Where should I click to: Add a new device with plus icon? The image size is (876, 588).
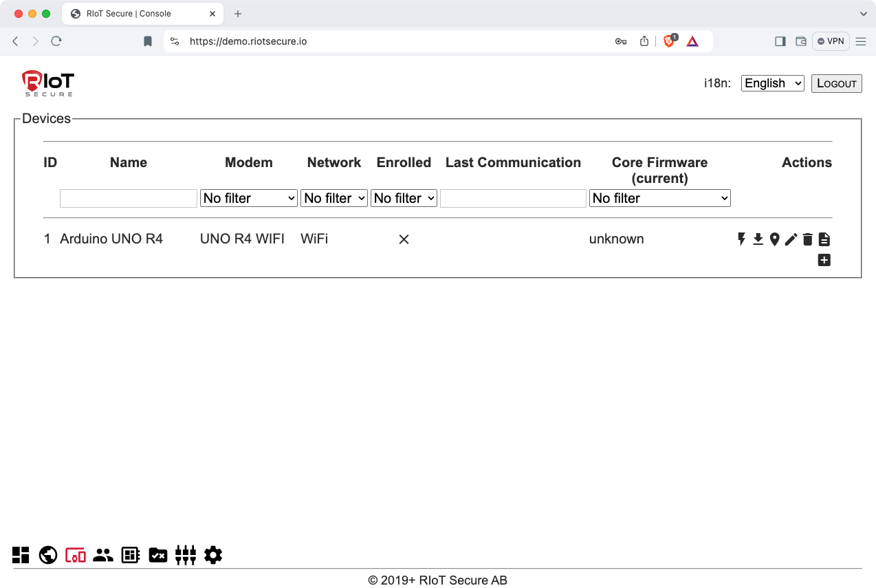coord(824,260)
